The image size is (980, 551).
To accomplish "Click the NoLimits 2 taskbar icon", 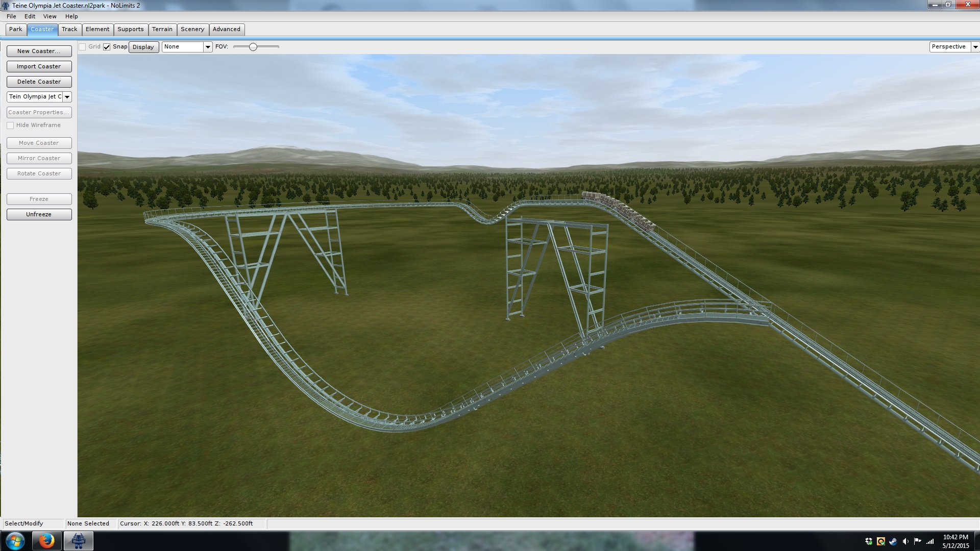I will click(x=78, y=541).
